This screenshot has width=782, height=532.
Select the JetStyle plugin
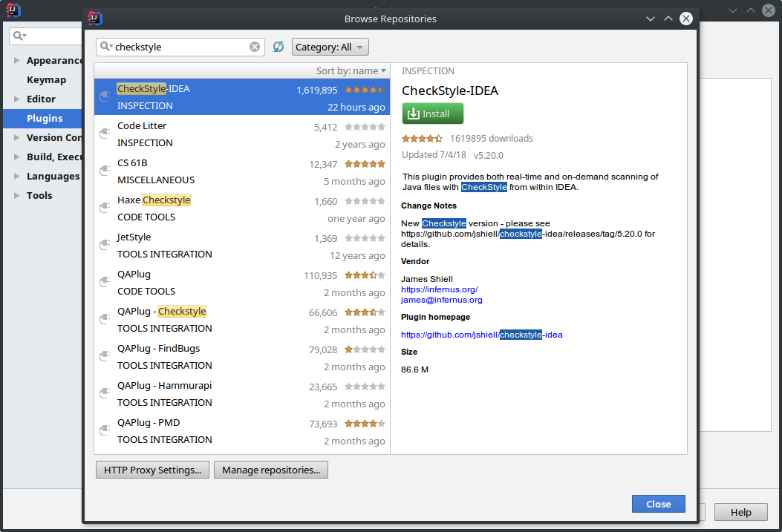pos(242,245)
